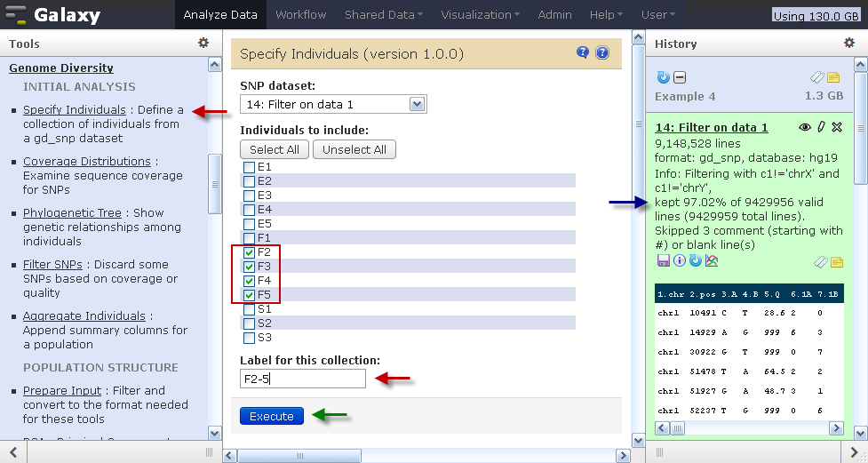868x463 pixels.
Task: Uncheck the F2 individual checkbox
Action: click(x=249, y=252)
